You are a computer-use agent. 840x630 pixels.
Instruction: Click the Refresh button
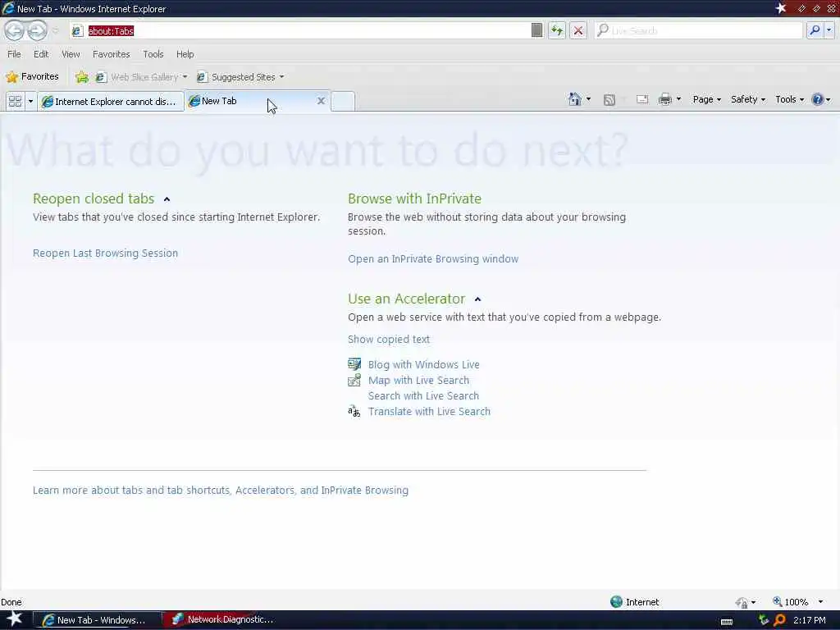(557, 30)
